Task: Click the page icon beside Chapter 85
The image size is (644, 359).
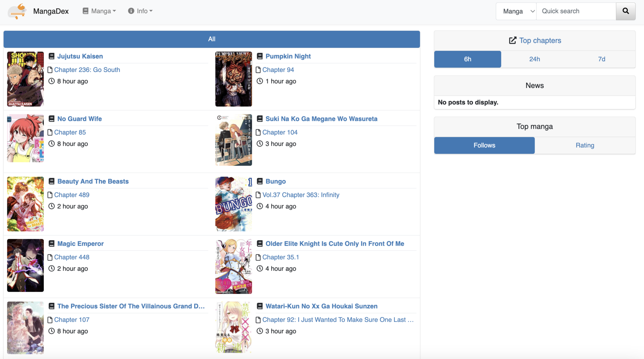Action: pos(50,132)
